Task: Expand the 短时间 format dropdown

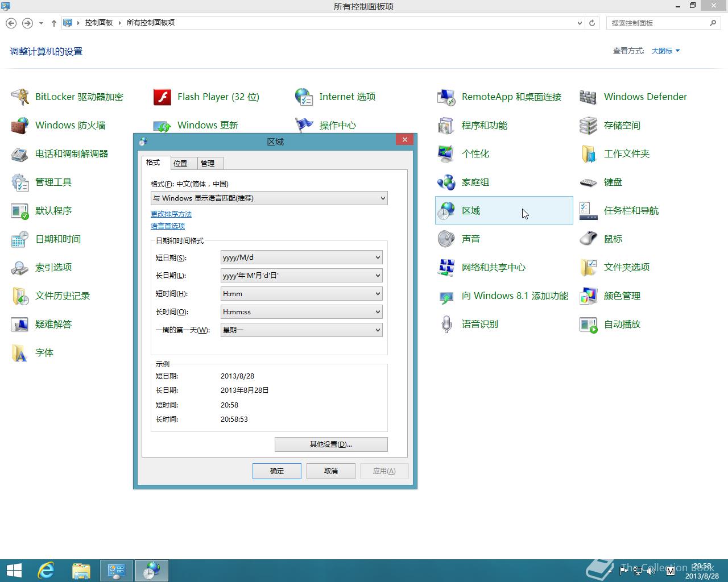Action: tap(301, 294)
